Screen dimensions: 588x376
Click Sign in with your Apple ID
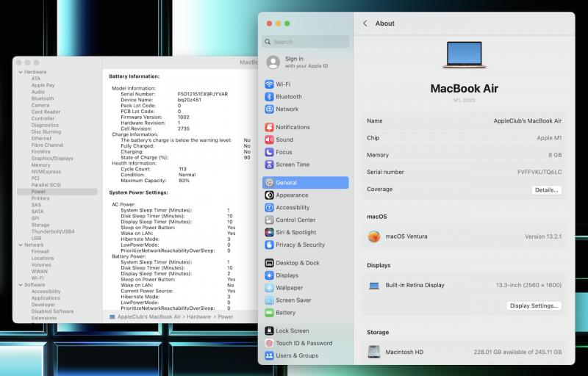coord(306,62)
